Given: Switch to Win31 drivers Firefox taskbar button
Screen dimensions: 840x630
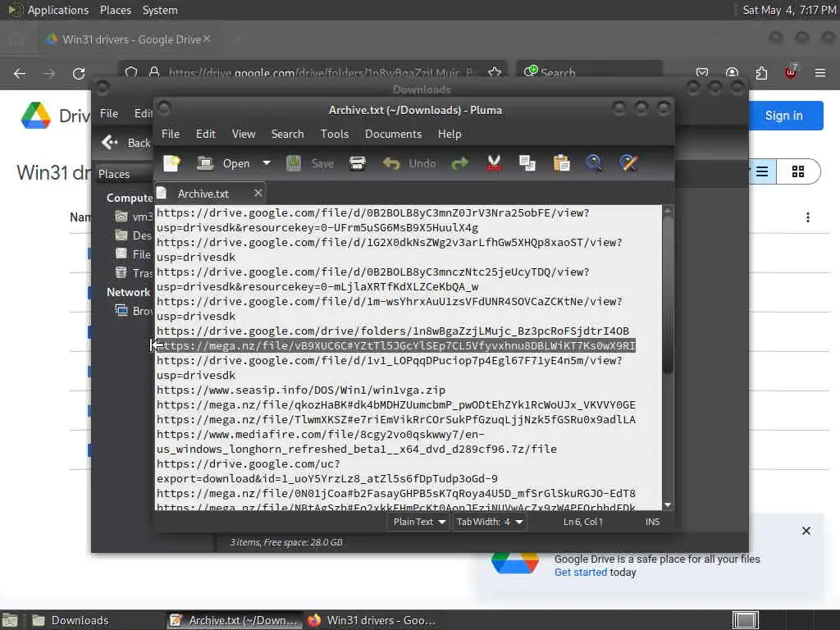Looking at the screenshot, I should pos(372,620).
